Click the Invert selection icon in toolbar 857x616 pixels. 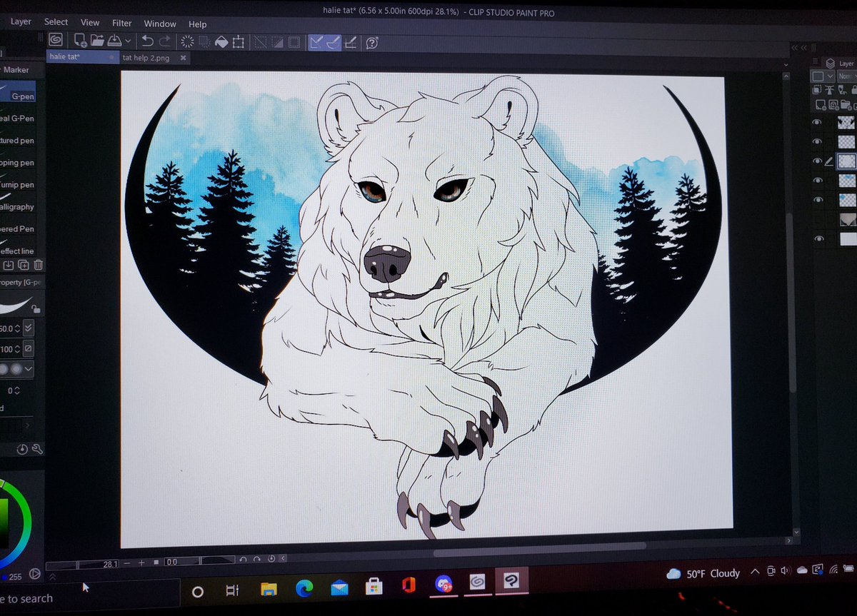point(277,41)
